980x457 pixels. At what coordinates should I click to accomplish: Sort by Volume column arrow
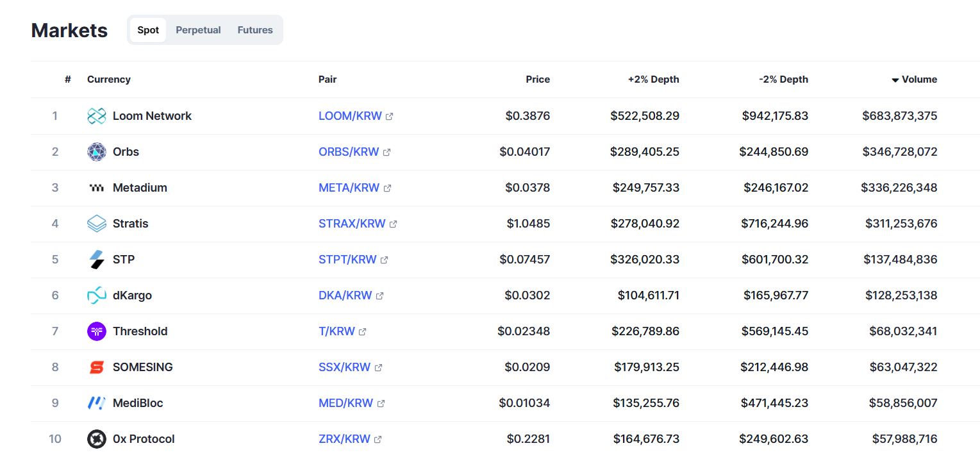(895, 80)
